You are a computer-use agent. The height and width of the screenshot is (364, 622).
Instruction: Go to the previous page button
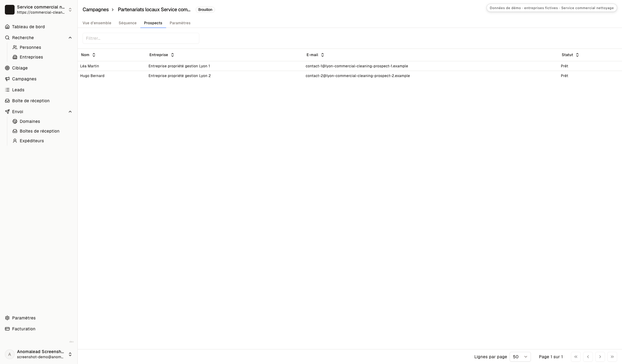click(x=588, y=357)
